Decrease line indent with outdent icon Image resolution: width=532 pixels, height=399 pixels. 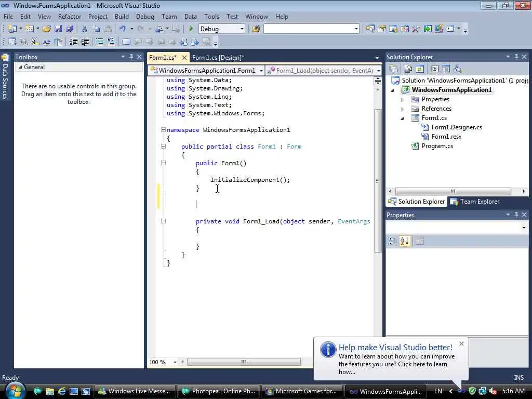pyautogui.click(x=73, y=42)
